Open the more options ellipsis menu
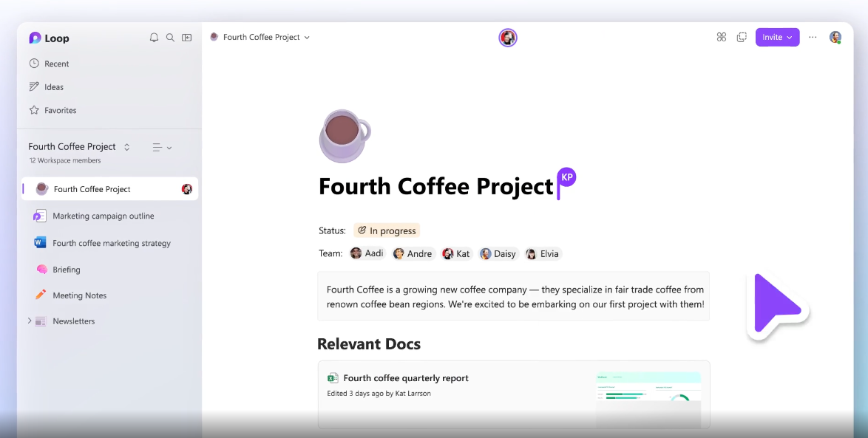Screen dimensions: 868x438 (x=813, y=37)
